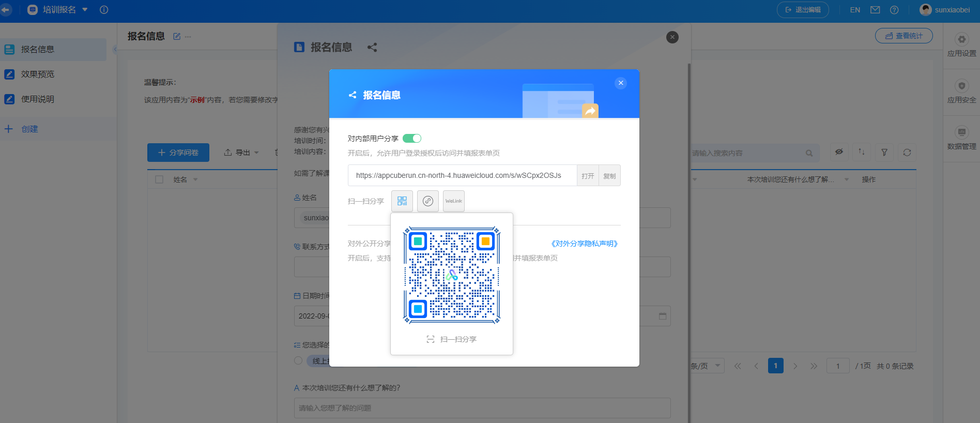Click the form panel vertical scrollbar
This screenshot has width=980, height=423.
689,243
